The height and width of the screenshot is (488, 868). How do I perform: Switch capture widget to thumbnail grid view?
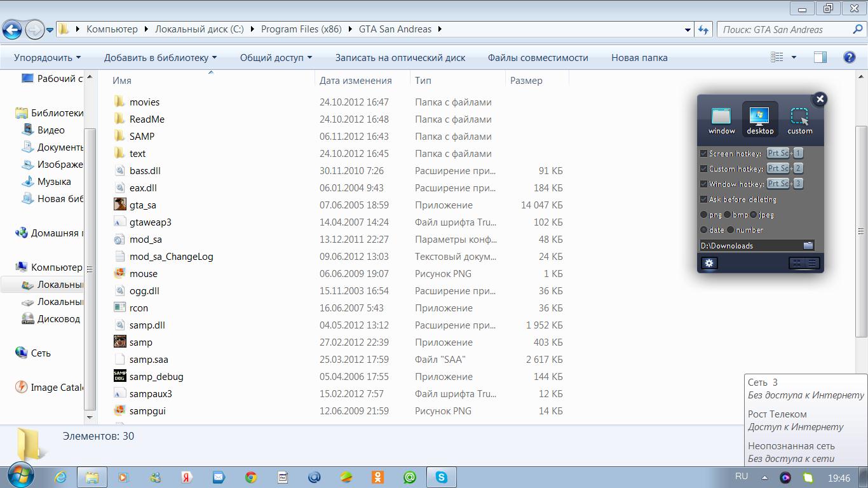(x=797, y=263)
